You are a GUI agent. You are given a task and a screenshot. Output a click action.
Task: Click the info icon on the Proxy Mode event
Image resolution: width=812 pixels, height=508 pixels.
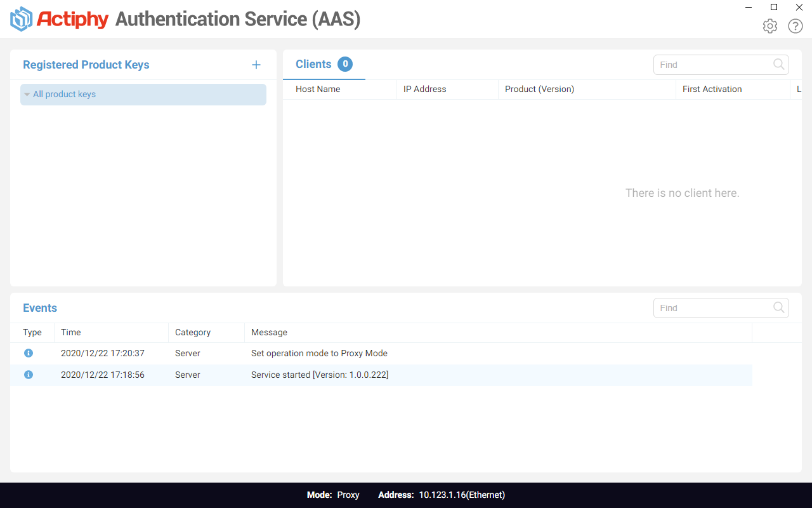29,353
